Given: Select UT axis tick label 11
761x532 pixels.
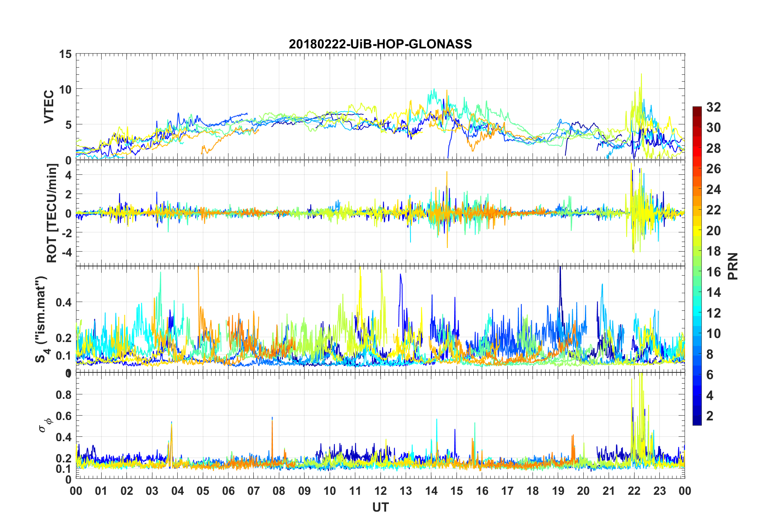Looking at the screenshot, I should pyautogui.click(x=355, y=491).
